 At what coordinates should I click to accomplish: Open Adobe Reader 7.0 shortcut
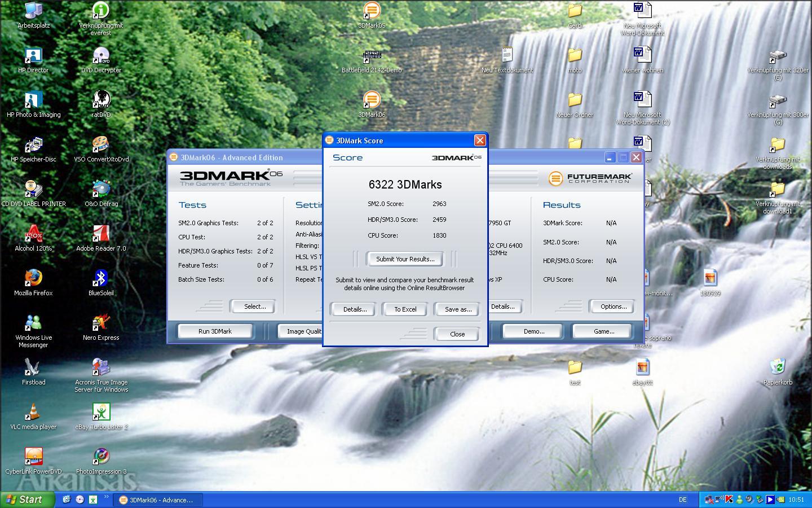tap(101, 238)
